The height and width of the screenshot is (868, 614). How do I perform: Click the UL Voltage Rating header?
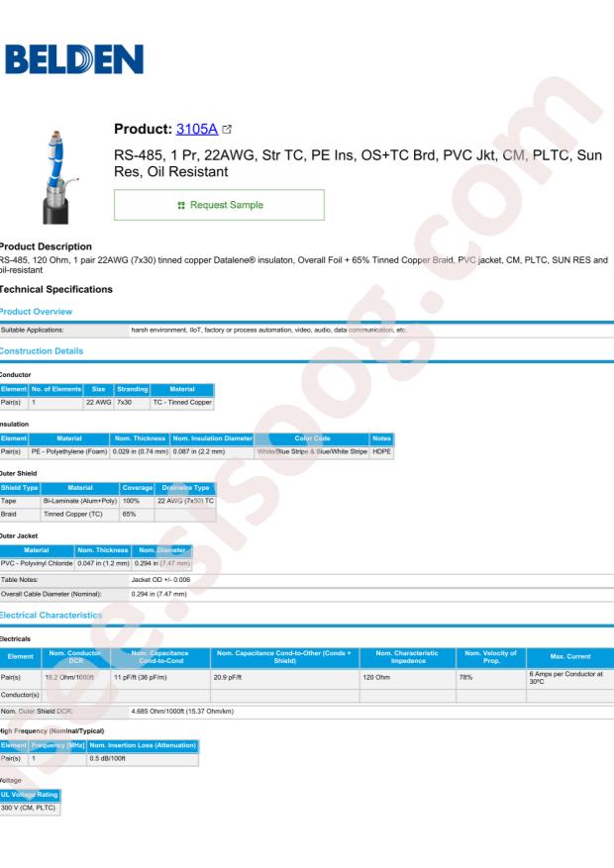tap(30, 795)
